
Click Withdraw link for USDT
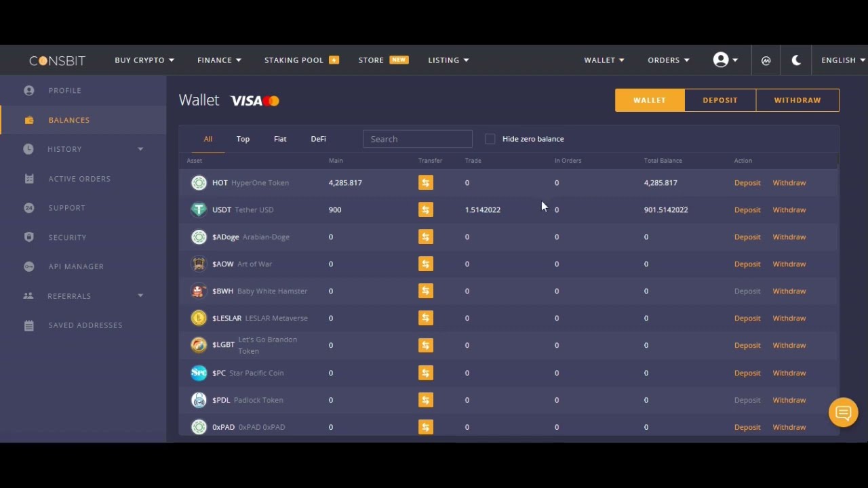789,210
